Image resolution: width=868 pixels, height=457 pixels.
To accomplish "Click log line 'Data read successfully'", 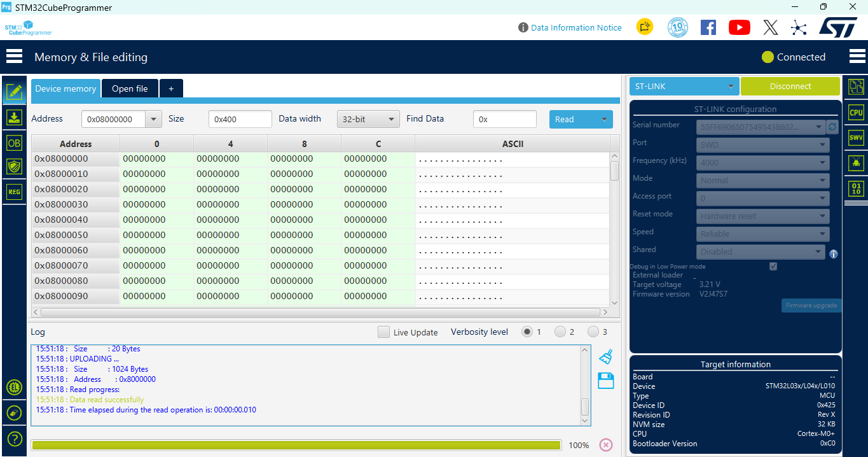I will click(x=106, y=400).
